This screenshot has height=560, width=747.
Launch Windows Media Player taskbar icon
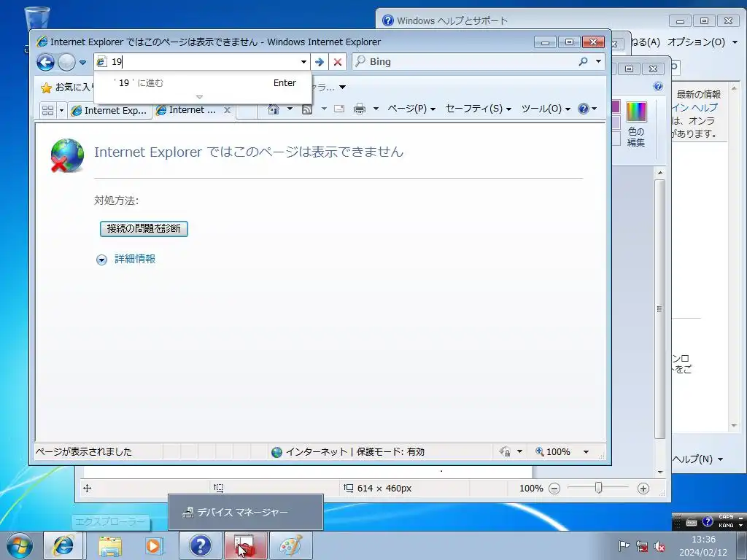tap(154, 545)
